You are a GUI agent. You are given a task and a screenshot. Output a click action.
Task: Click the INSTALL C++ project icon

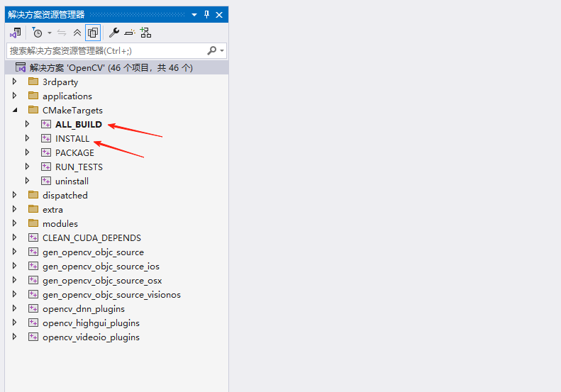[46, 138]
